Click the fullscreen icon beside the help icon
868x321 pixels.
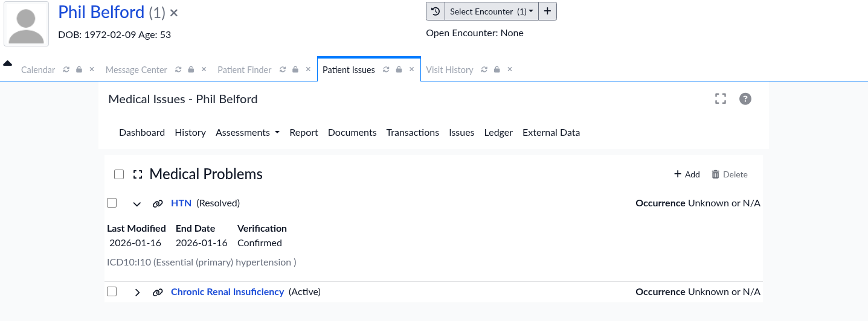point(720,99)
